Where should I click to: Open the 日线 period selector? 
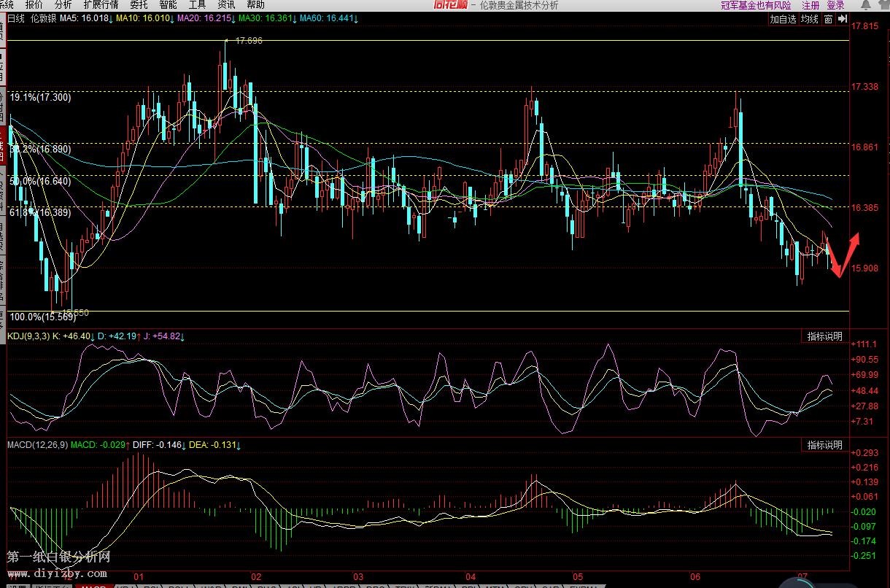[16, 18]
